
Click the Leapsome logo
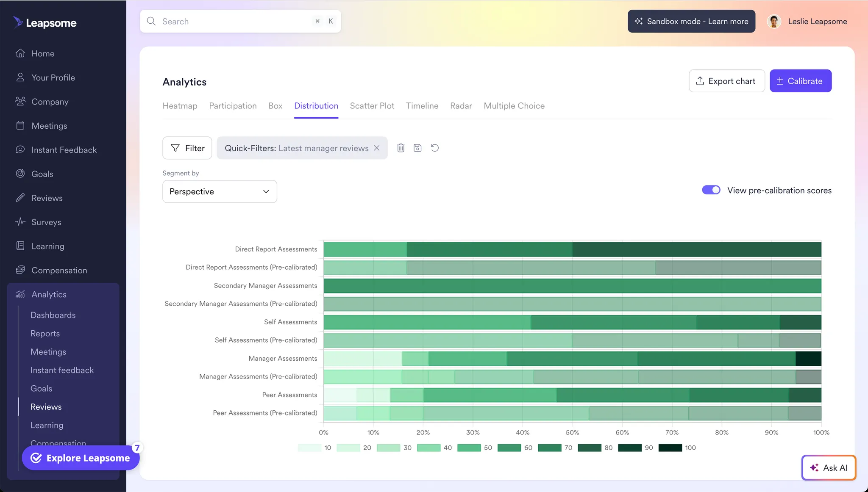pos(45,22)
